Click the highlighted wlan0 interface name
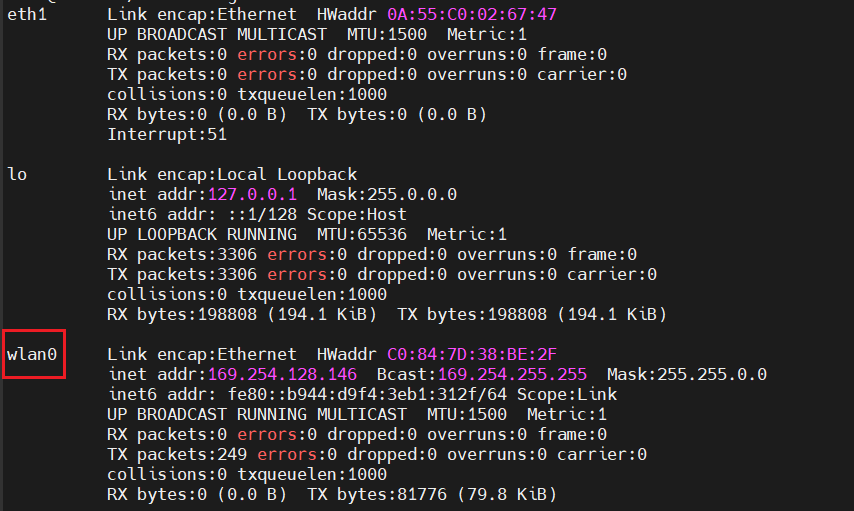 pyautogui.click(x=32, y=354)
